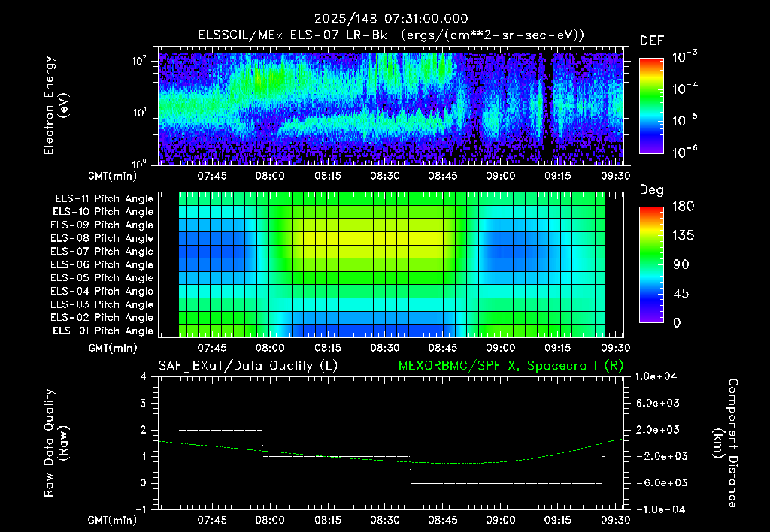Click the Raw Data Quality (Raw) axis label

click(56, 443)
